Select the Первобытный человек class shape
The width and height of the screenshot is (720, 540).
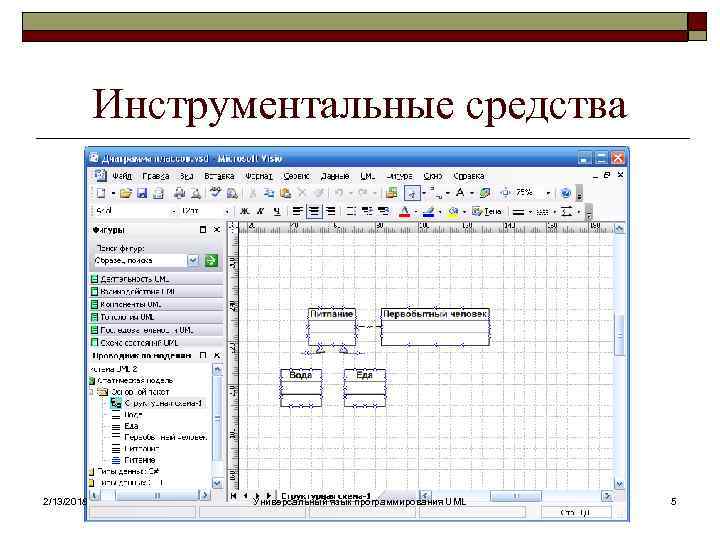tap(435, 326)
